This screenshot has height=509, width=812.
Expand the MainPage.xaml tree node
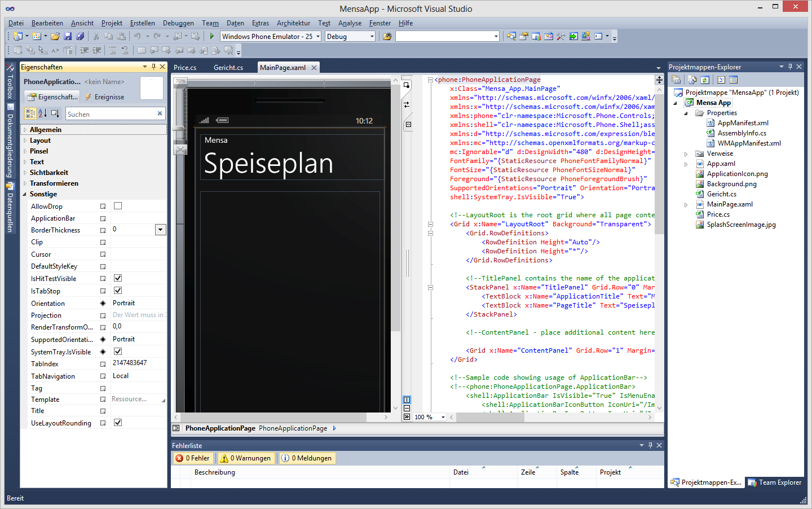tap(686, 204)
